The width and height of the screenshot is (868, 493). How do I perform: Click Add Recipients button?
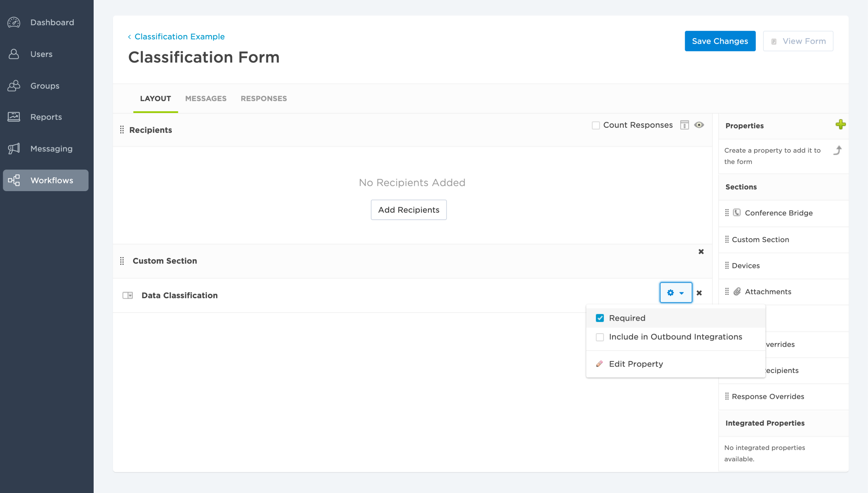(409, 210)
